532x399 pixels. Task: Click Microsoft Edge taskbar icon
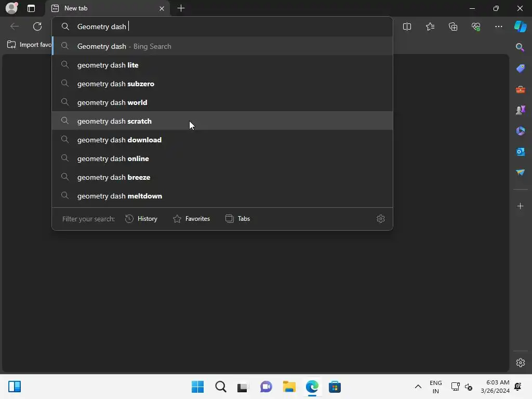pos(312,387)
